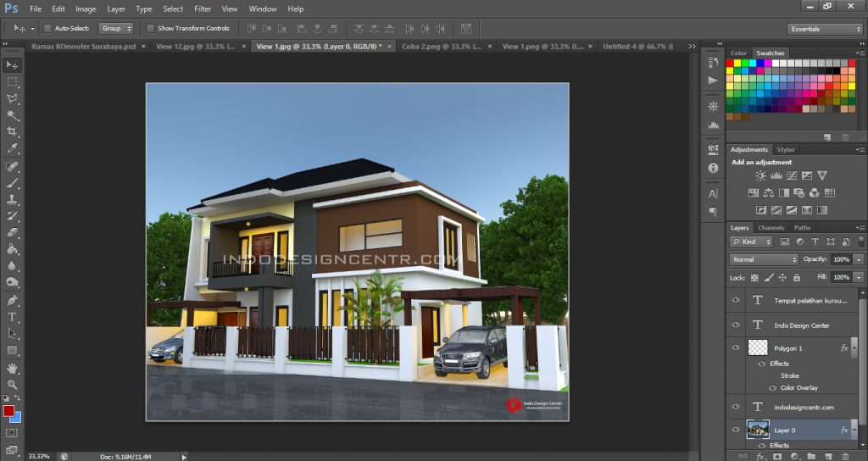
Task: Select the History Brush tool
Action: pos(12,216)
